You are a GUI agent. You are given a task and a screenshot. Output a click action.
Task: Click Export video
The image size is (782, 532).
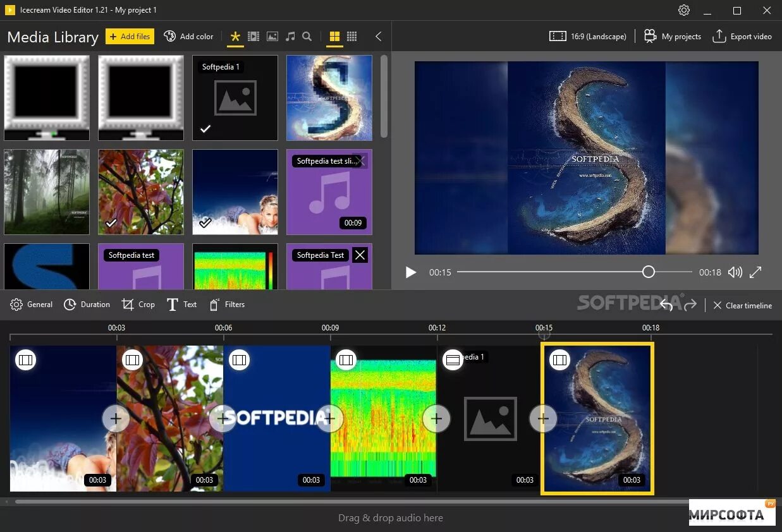(742, 36)
